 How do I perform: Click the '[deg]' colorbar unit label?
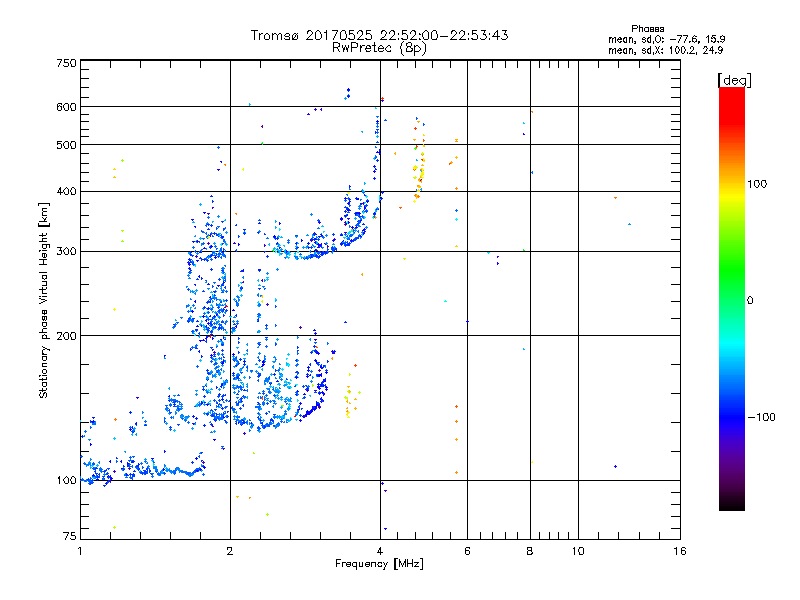pos(734,80)
